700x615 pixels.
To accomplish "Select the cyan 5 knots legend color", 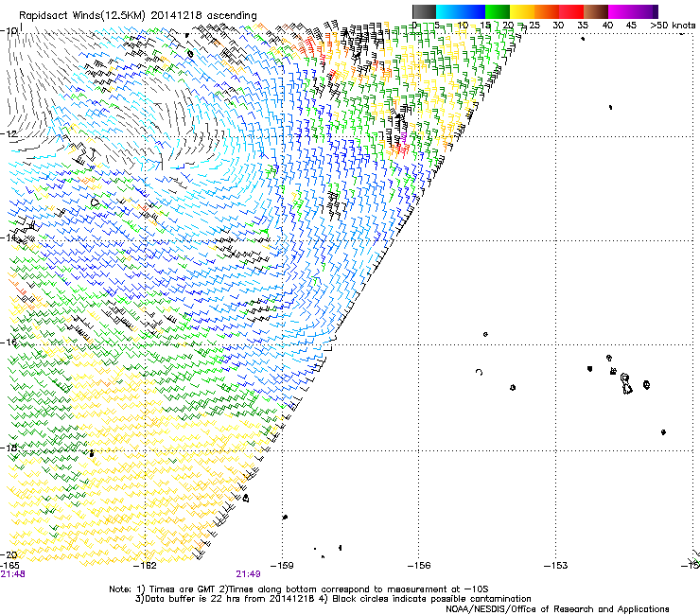I will tap(447, 11).
